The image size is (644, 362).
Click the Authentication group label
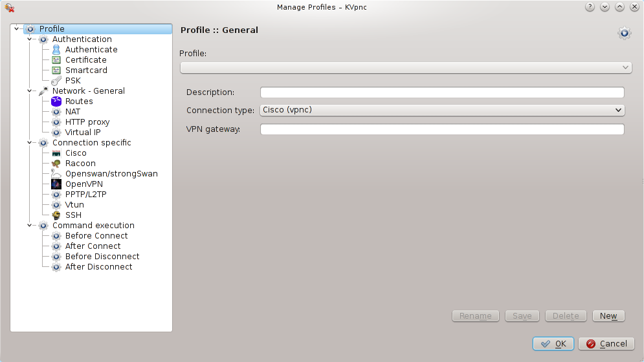pos(82,39)
